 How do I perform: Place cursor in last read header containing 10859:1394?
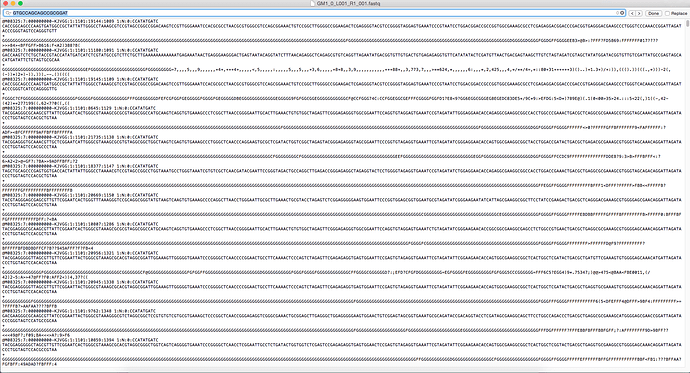(80, 340)
